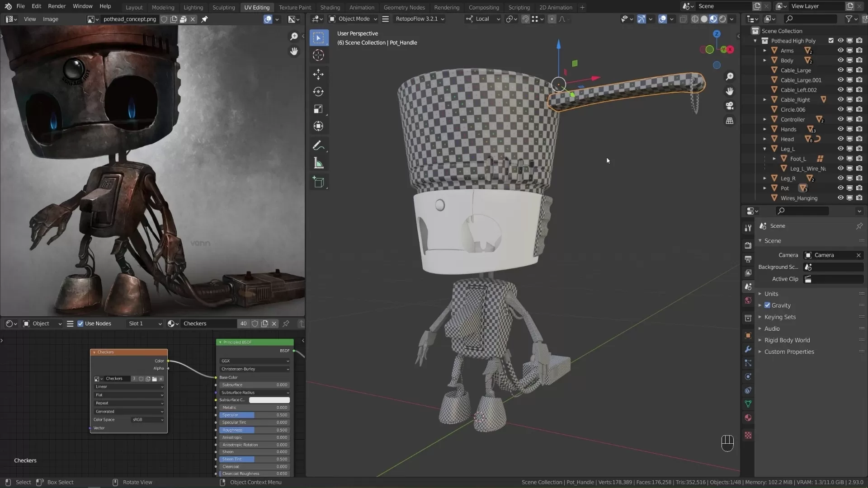Choose the Measure tool icon
Screen dimensions: 868x488
click(318, 164)
